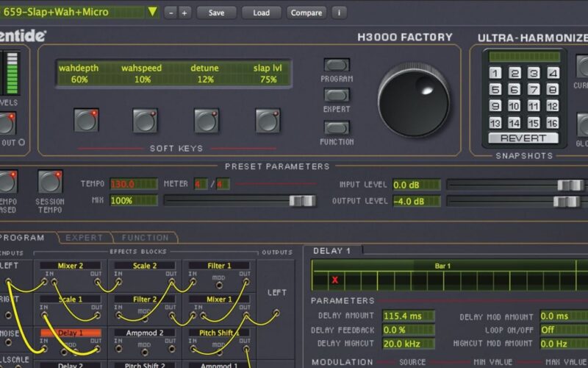Click the large black data knob
The image size is (588, 368).
[413, 99]
